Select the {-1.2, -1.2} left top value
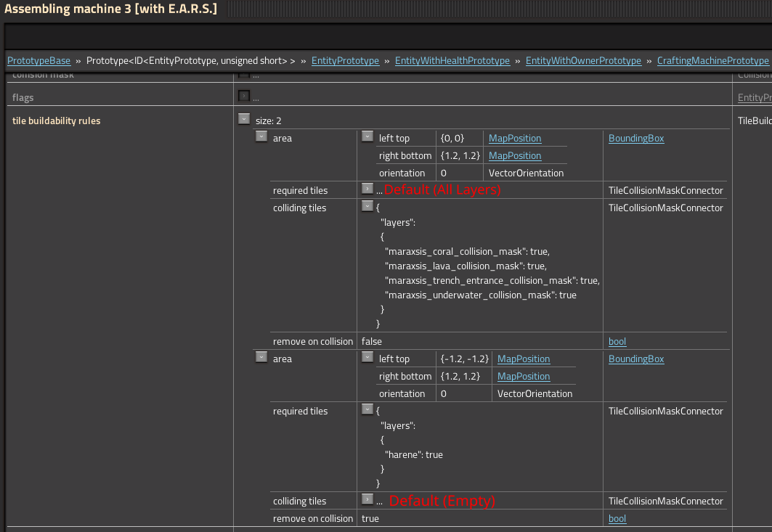Viewport: 772px width, 532px height. 464,359
